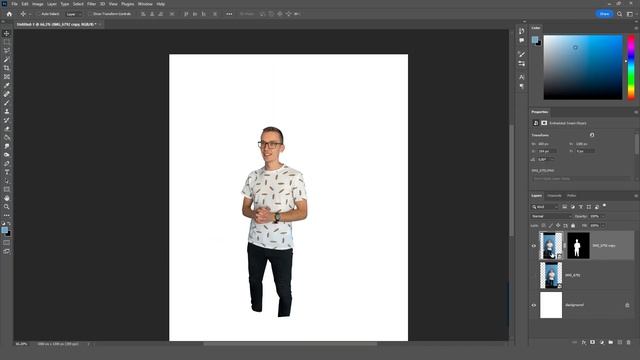Image resolution: width=640 pixels, height=360 pixels.
Task: Hide the background layer via eye icon
Action: [533, 305]
